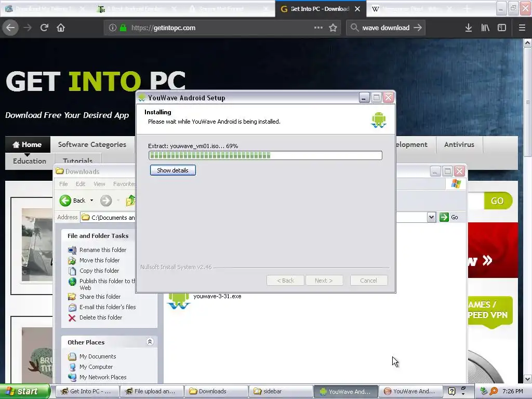
Task: Click the installer extraction progress bar
Action: 265,155
